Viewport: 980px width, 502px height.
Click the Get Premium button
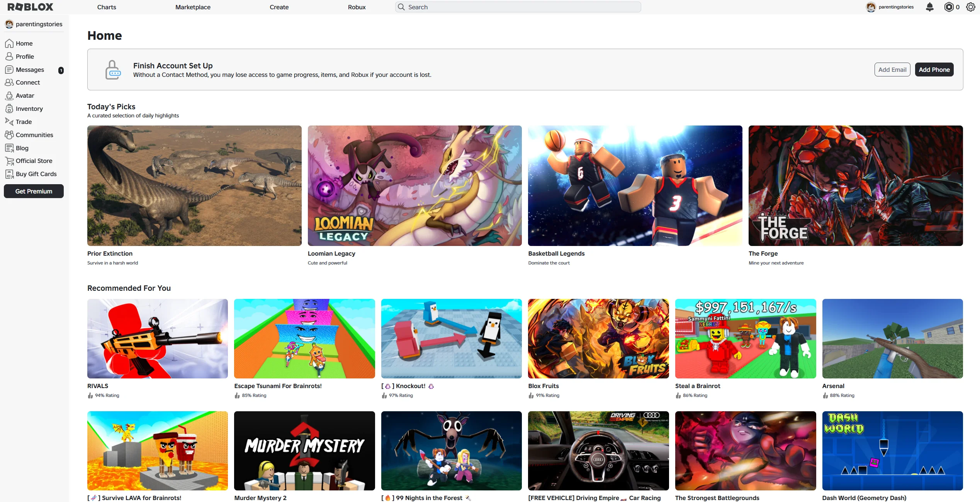(33, 191)
